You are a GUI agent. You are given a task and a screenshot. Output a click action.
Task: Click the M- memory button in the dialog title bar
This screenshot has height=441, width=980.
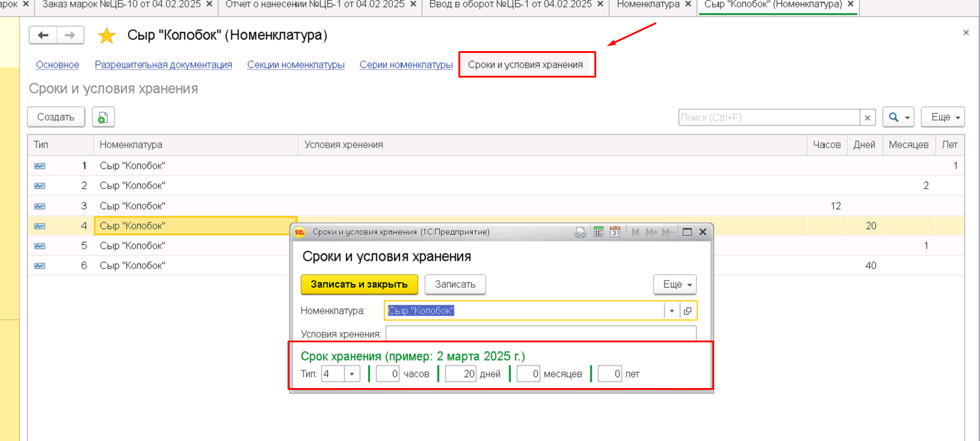pos(668,232)
